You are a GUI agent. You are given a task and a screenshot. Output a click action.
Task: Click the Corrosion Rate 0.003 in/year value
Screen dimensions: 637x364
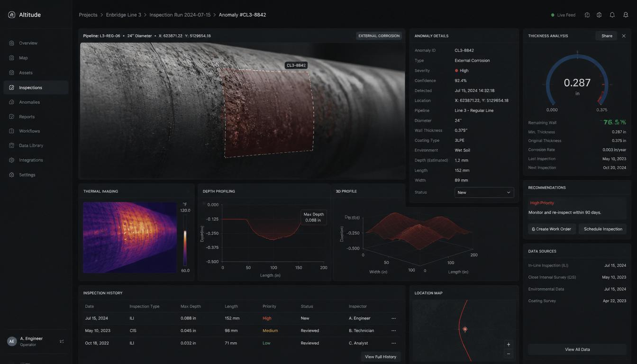(x=614, y=150)
